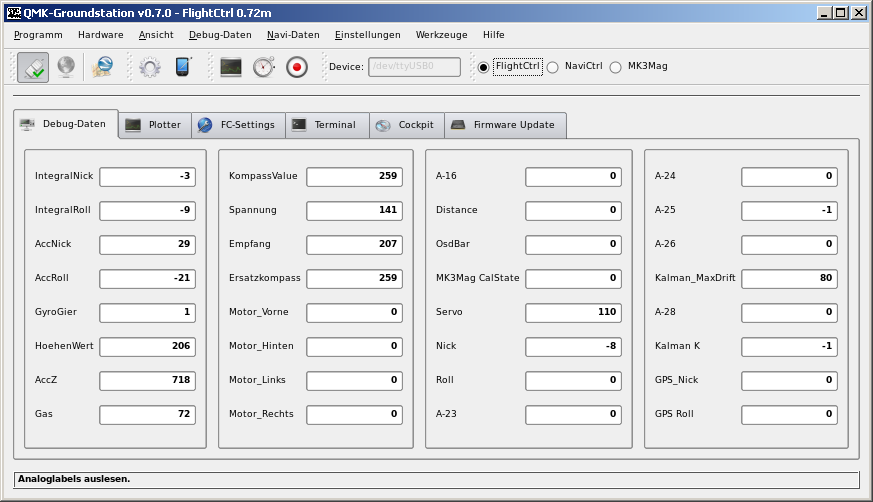873x502 pixels.
Task: Open the Programm menu
Action: point(38,34)
